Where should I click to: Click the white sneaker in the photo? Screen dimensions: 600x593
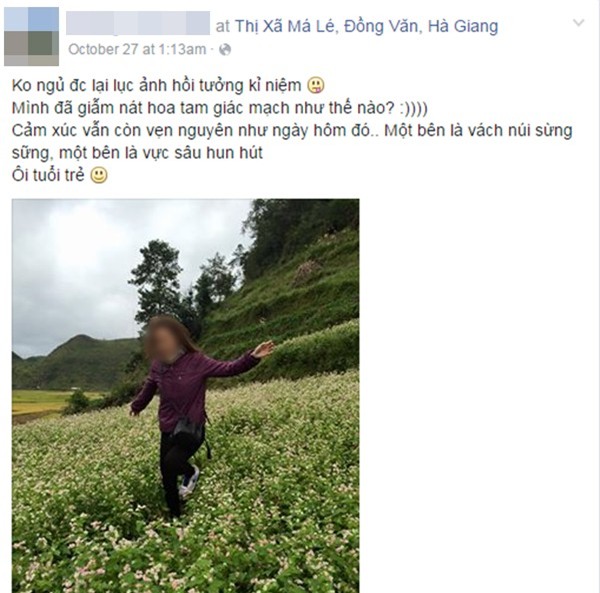pos(190,481)
